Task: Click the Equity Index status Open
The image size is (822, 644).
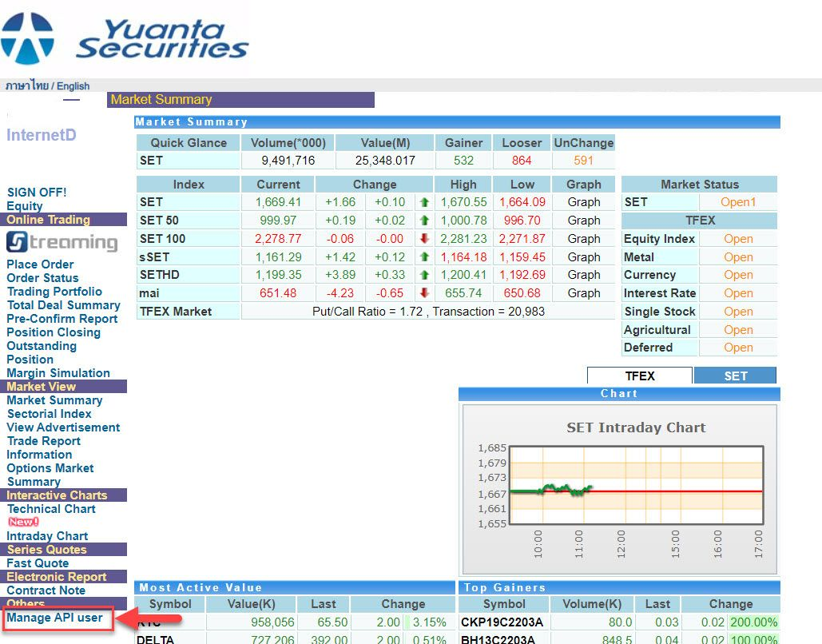Action: coord(738,239)
